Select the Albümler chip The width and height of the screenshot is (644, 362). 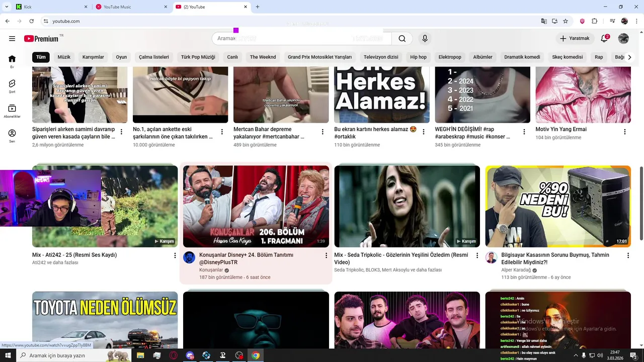coord(482,57)
